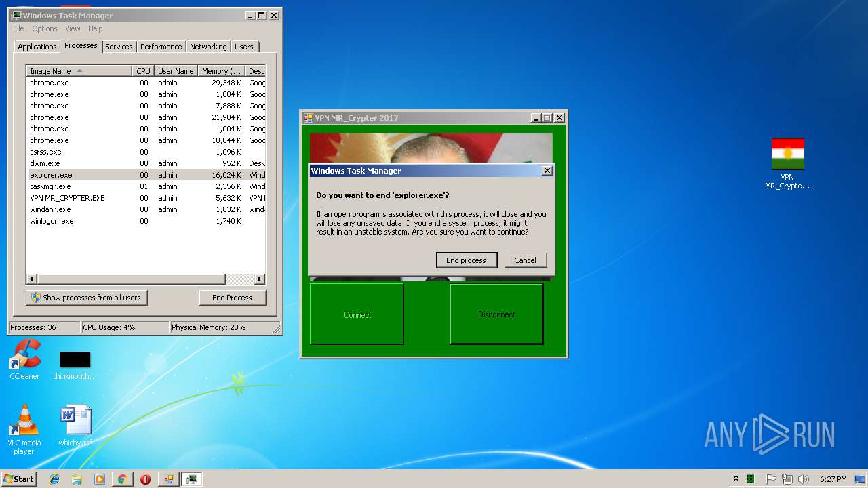Click the right arrow of process list scrollbar
The image size is (868, 488).
(x=259, y=279)
